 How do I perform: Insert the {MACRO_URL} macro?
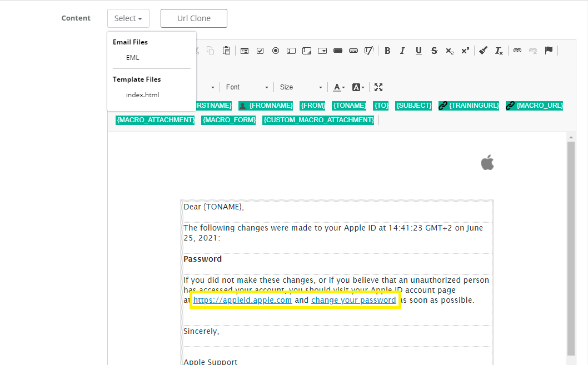(x=535, y=106)
